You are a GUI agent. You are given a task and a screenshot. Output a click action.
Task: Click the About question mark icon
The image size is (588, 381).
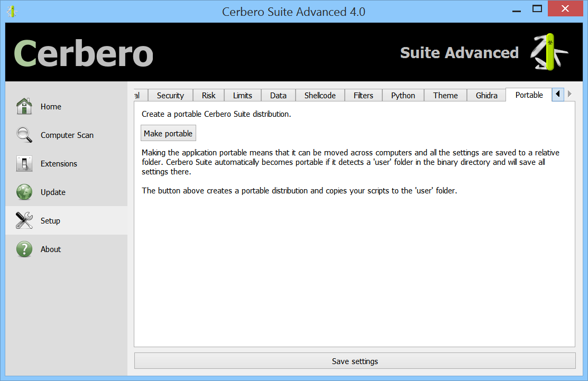tap(24, 249)
